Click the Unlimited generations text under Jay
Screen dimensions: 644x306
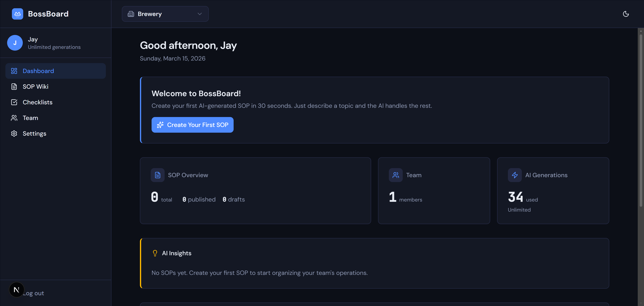(54, 47)
